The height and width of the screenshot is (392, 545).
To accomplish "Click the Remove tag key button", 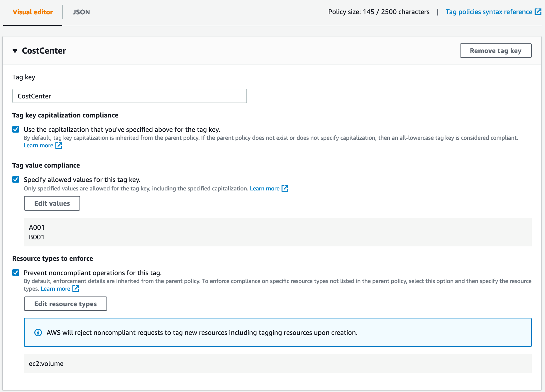I will click(495, 51).
